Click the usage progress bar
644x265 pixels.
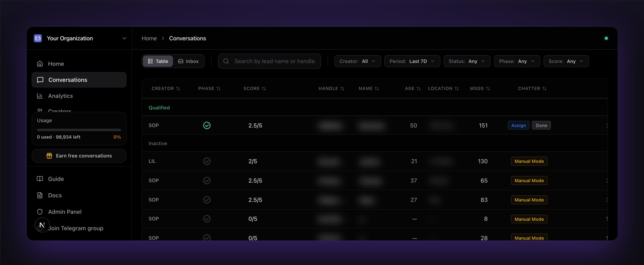point(79,130)
